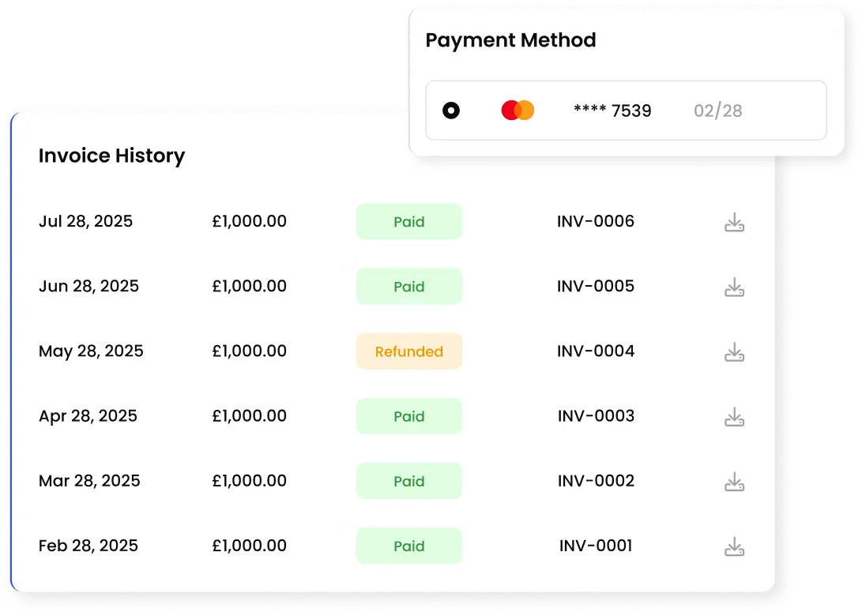Download invoice INV-0005

click(x=735, y=287)
